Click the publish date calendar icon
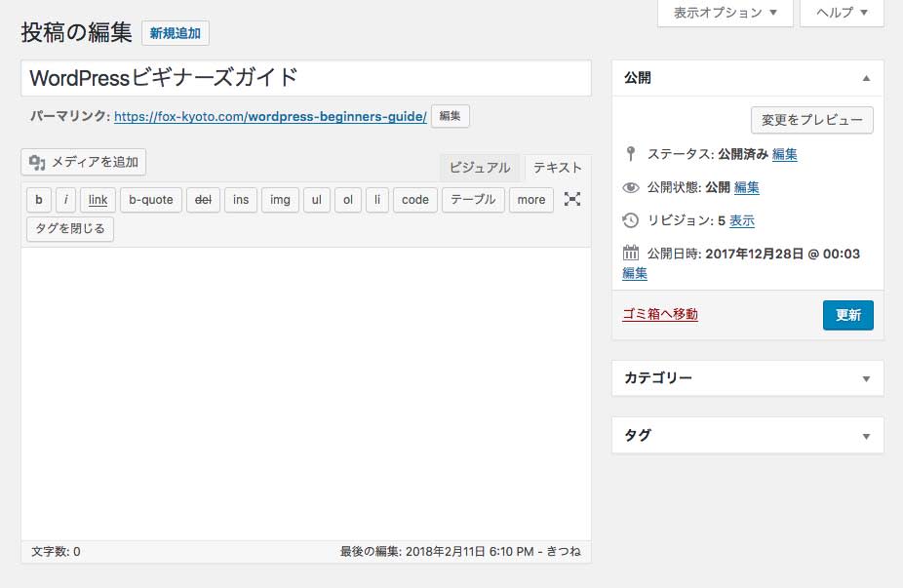 click(631, 253)
